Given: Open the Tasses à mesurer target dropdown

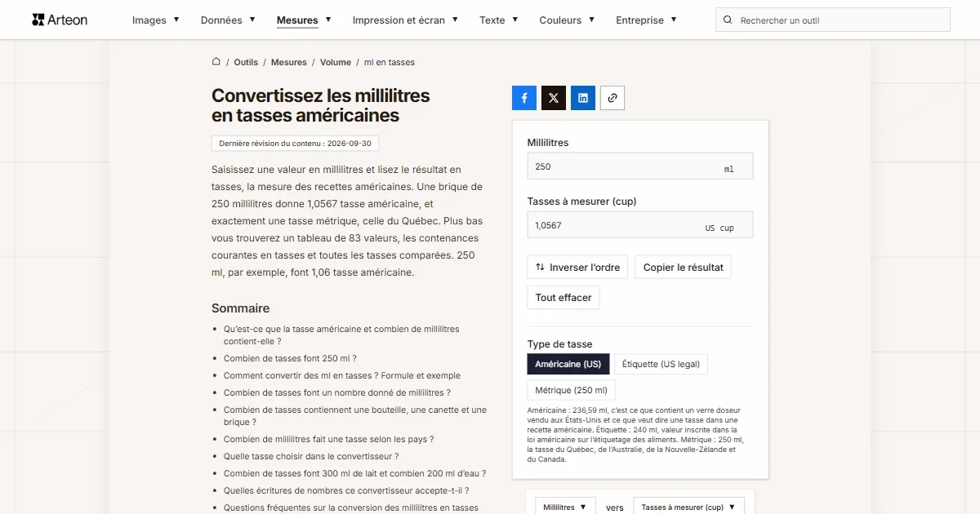Looking at the screenshot, I should click(688, 507).
